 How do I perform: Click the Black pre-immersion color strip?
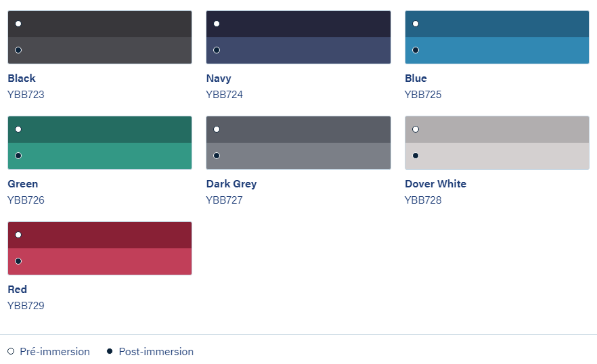pyautogui.click(x=99, y=24)
